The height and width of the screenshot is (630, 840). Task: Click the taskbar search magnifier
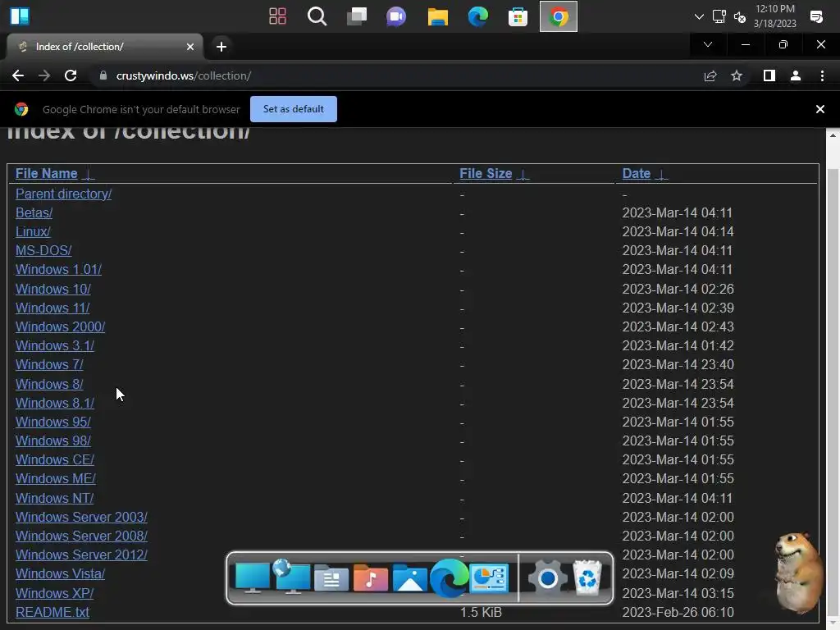coord(317,16)
